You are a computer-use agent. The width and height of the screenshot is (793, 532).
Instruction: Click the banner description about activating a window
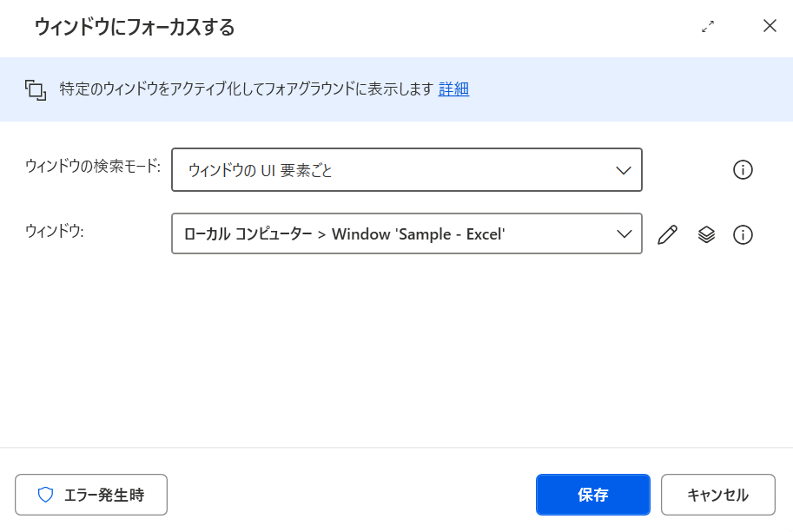coord(247,89)
